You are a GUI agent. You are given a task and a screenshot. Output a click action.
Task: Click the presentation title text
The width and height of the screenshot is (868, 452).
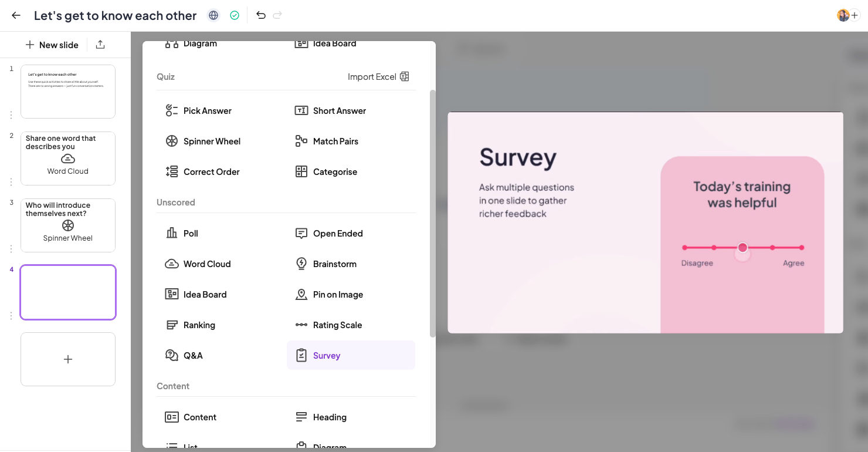pyautogui.click(x=115, y=16)
